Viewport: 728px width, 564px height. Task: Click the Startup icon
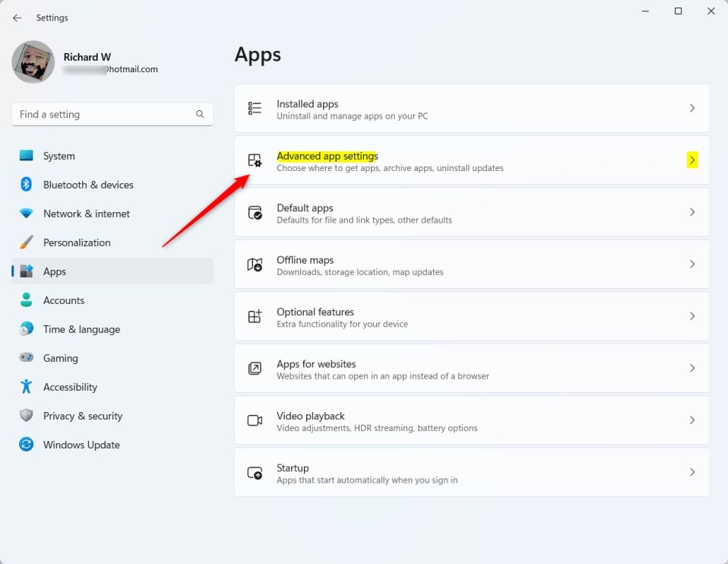pos(255,473)
